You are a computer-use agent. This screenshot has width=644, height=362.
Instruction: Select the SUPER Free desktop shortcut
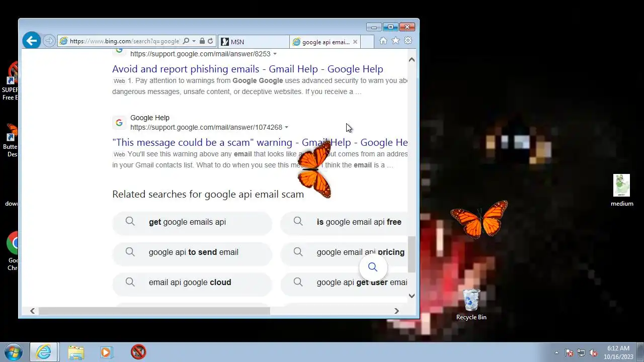10,81
